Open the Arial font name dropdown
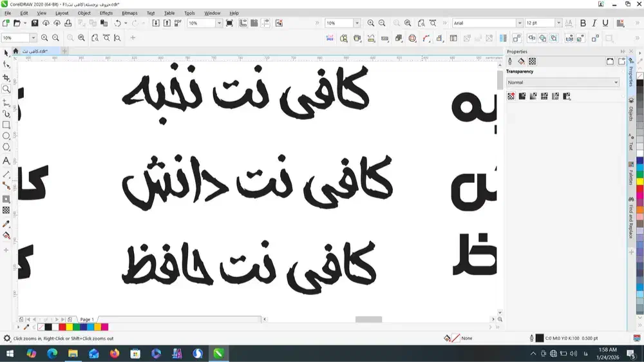 click(520, 23)
